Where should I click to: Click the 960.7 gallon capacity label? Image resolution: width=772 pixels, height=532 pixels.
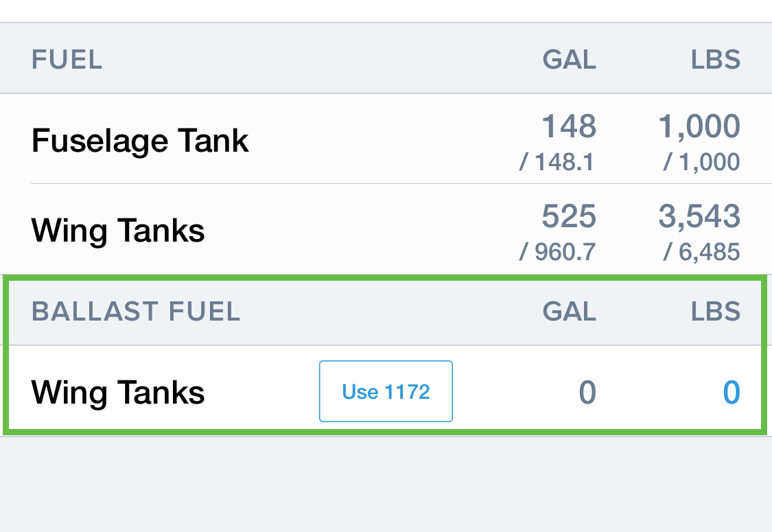point(557,251)
